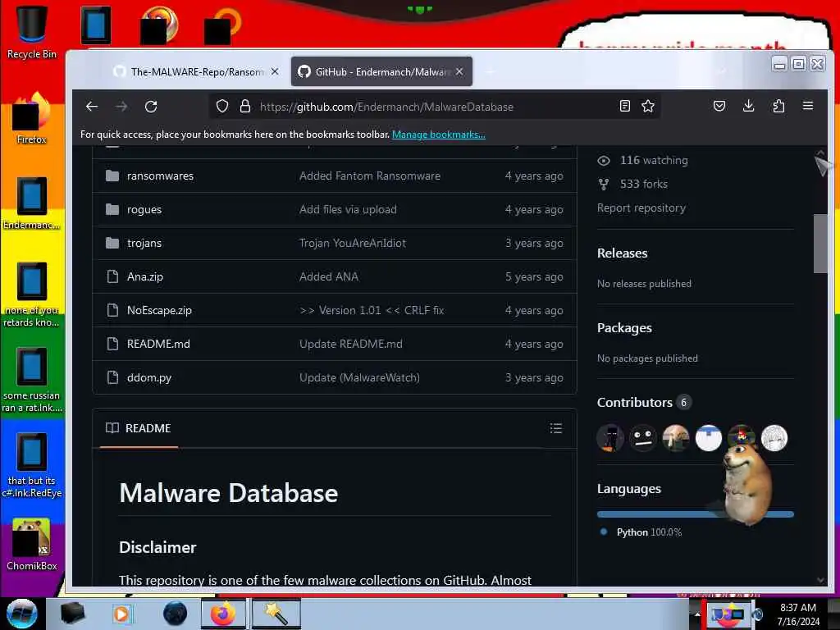Click the taskbar clock 8:37 AM

(x=798, y=614)
